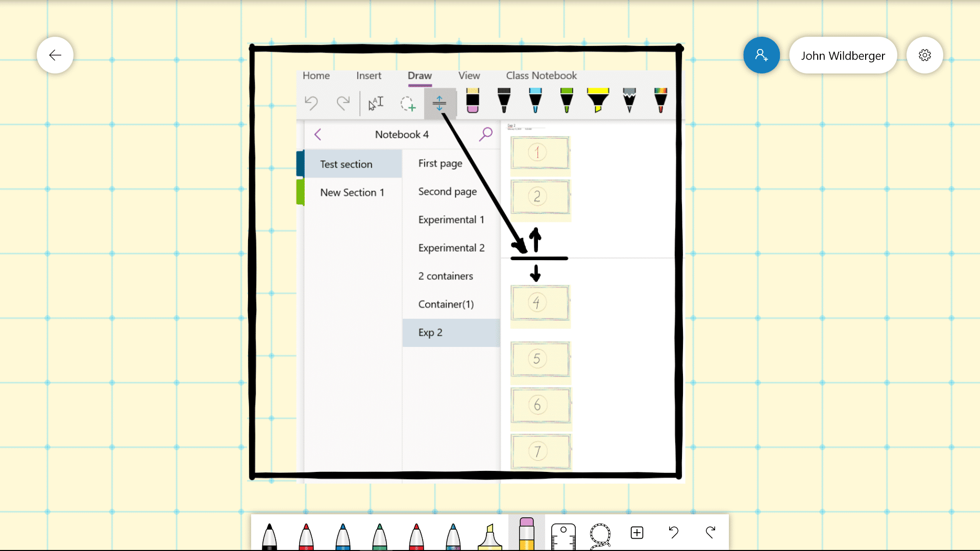
Task: Click the numbered box 5 in the note page
Action: point(540,359)
